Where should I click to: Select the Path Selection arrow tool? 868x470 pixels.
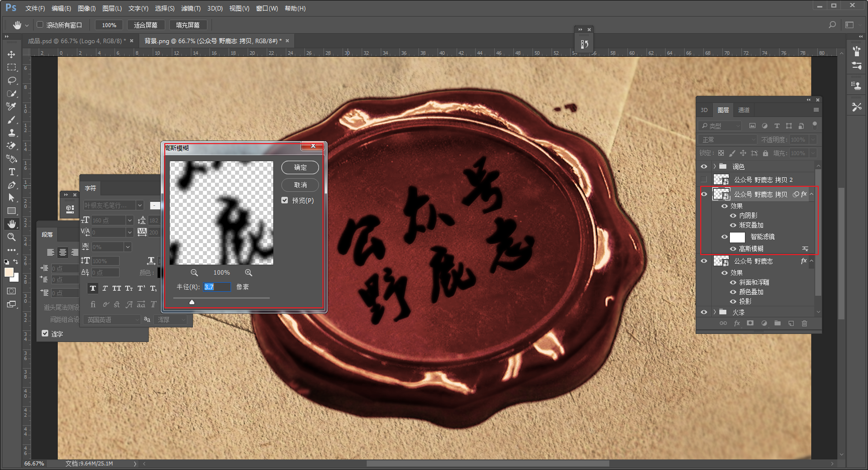[11, 198]
